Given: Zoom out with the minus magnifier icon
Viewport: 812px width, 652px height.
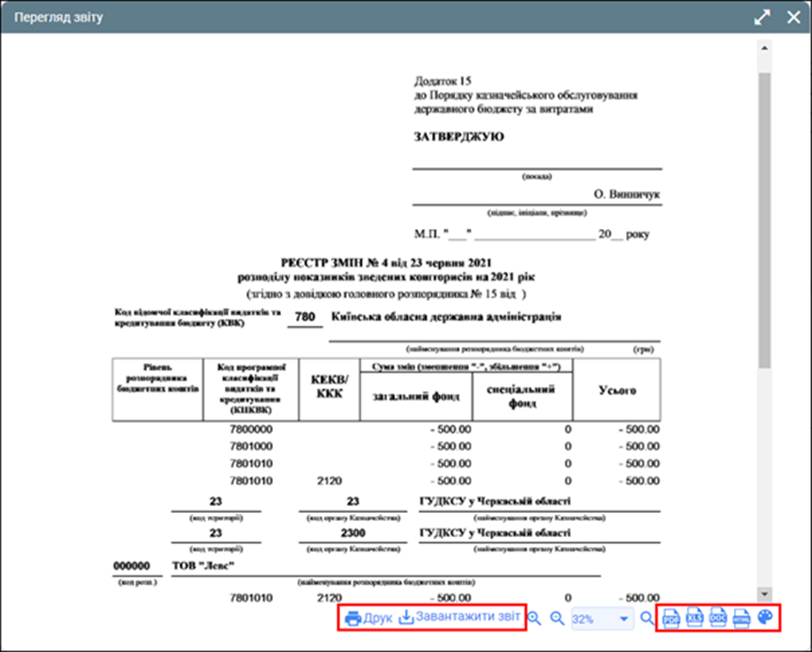Looking at the screenshot, I should [x=557, y=618].
